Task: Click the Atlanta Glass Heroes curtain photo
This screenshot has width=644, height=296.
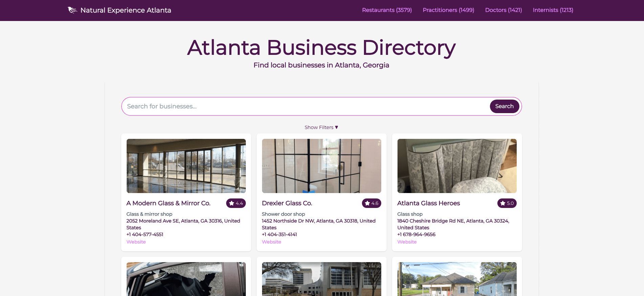Action: point(457,166)
